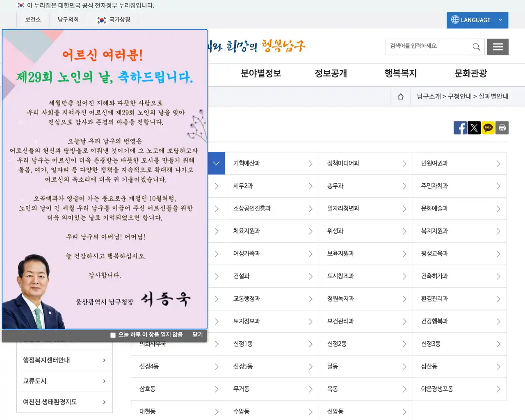Screen dimensions: 525x420
Task: Click arrow next to 소상공인진흥과
Action: 310,209
